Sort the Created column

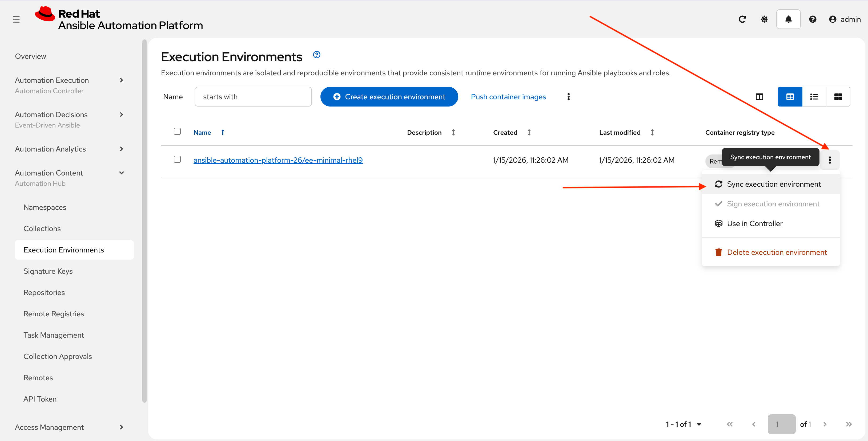[528, 132]
